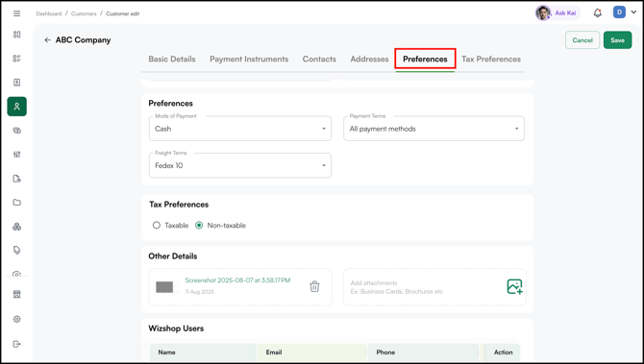This screenshot has height=364, width=644.
Task: Open the notifications bell icon
Action: [x=598, y=13]
